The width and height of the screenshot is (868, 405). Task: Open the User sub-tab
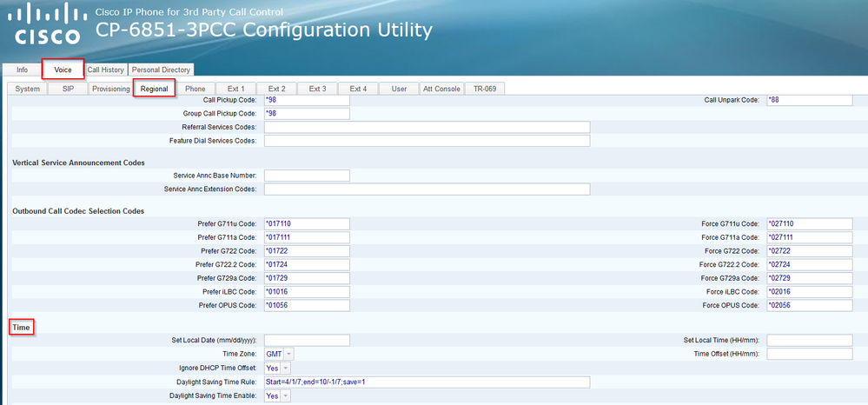(x=399, y=89)
